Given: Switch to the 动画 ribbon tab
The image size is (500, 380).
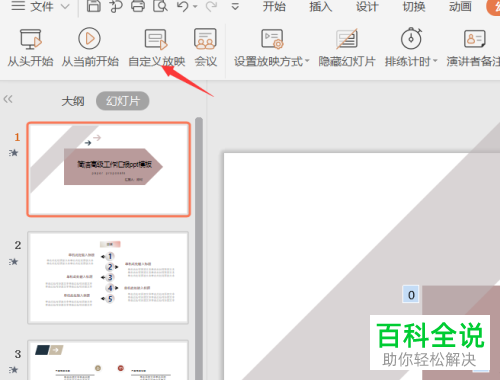Looking at the screenshot, I should click(x=460, y=6).
